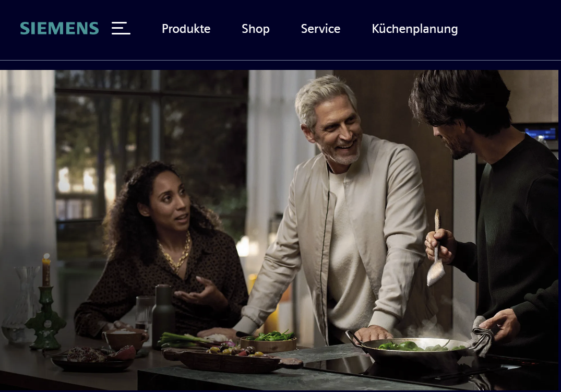Open the hamburger menu icon beside the logo
The width and height of the screenshot is (561, 392).
click(x=121, y=28)
